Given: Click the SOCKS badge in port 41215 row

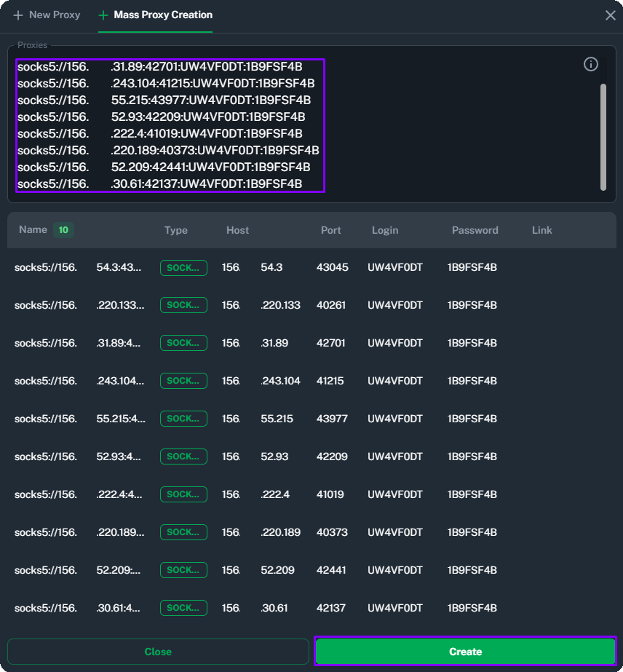Looking at the screenshot, I should (x=183, y=381).
